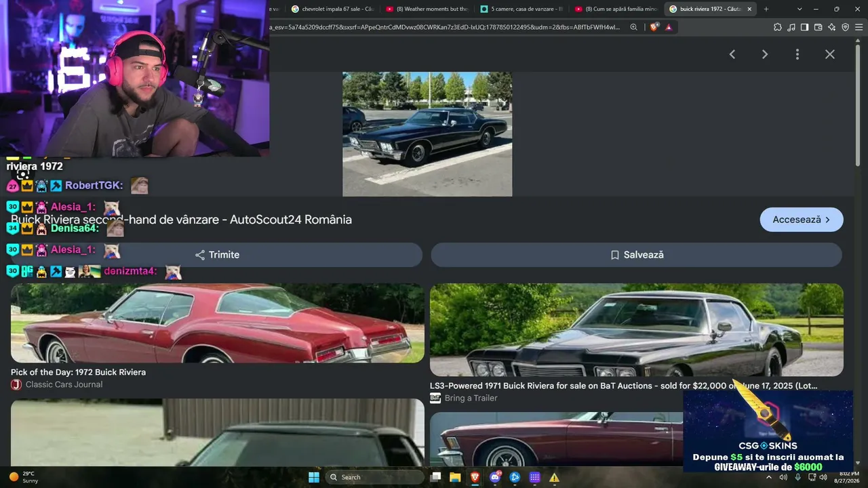Open the browser main hamburger menu

tap(859, 27)
